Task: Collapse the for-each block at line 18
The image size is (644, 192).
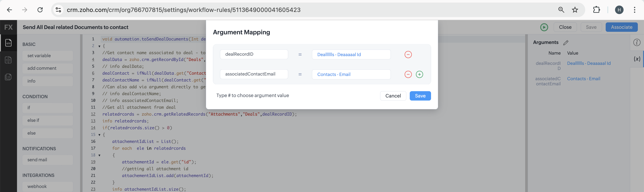Action: pos(99,156)
